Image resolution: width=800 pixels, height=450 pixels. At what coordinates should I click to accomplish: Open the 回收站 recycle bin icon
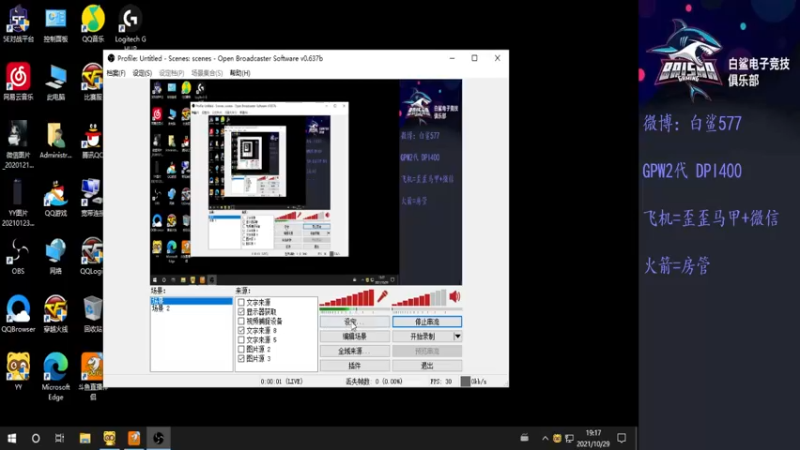pos(93,314)
